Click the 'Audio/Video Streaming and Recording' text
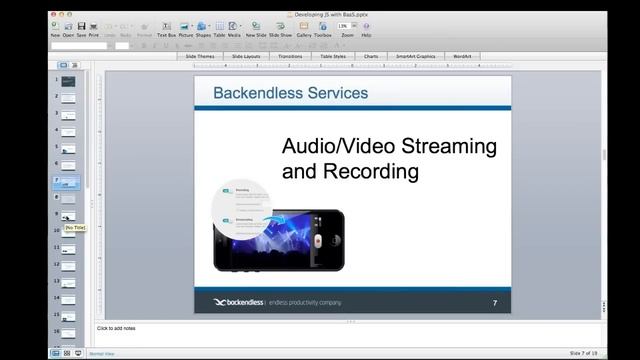This screenshot has width=640, height=360. pos(389,158)
